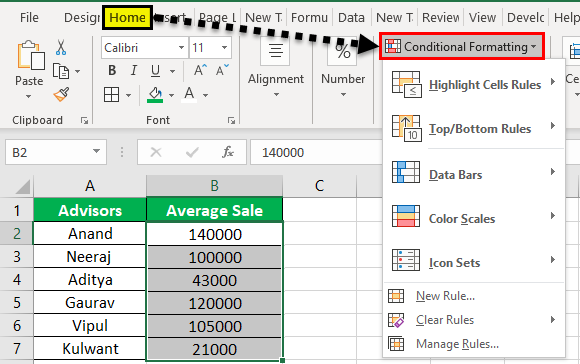This screenshot has width=580, height=364.
Task: Select all cells with corner triangle
Action: point(23,187)
